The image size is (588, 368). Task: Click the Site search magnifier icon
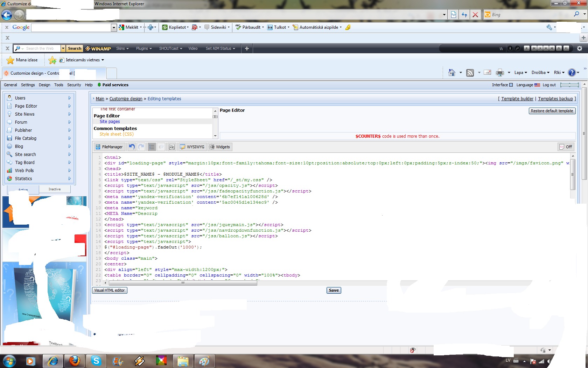click(x=9, y=154)
